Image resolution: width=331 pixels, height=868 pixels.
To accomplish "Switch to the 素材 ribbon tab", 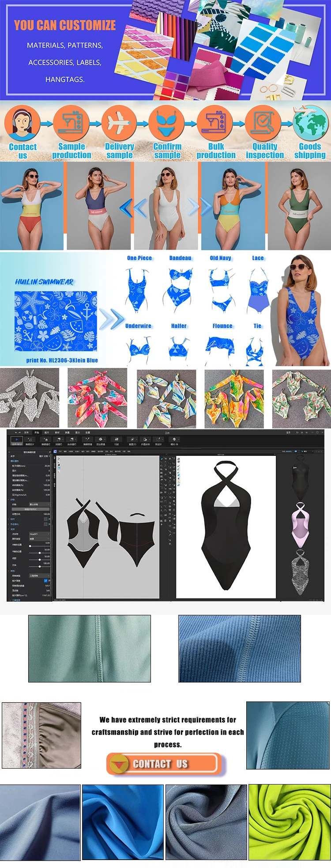I will pyautogui.click(x=56, y=432).
